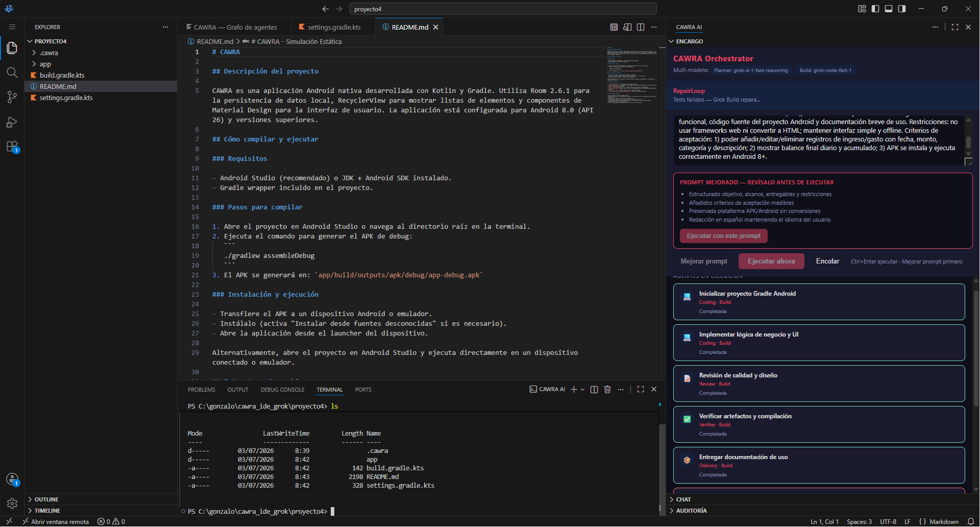This screenshot has width=980, height=527.
Task: Open CAWRA AI panel more actions
Action: 935,27
